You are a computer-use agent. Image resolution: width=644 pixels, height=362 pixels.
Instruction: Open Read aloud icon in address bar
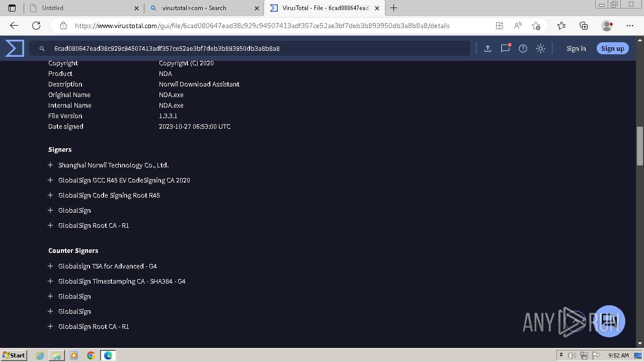pyautogui.click(x=518, y=26)
